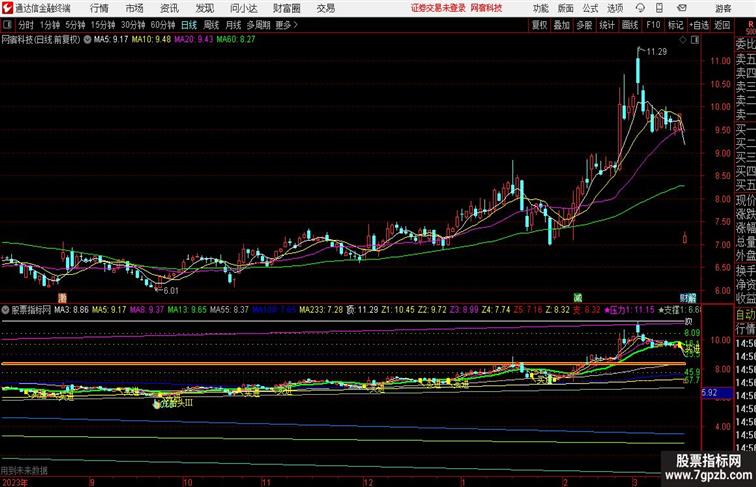
Task: Click the 通达信 red logo icon
Action: 7,8
